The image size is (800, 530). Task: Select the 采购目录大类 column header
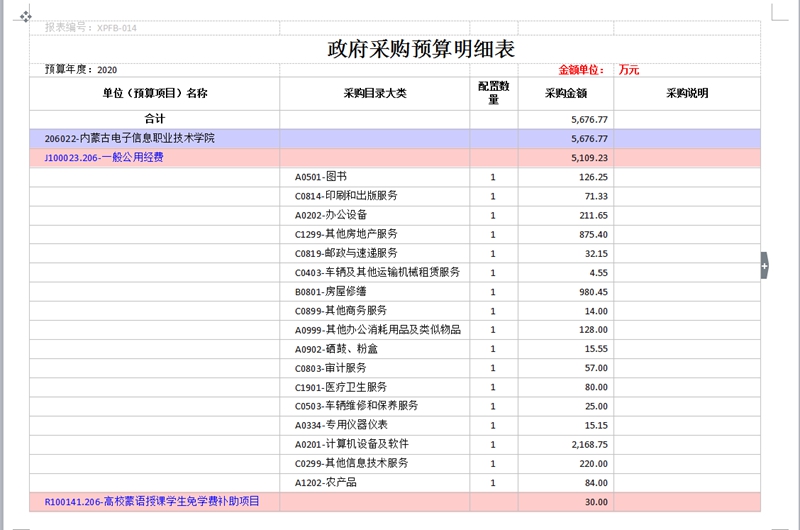pyautogui.click(x=375, y=93)
